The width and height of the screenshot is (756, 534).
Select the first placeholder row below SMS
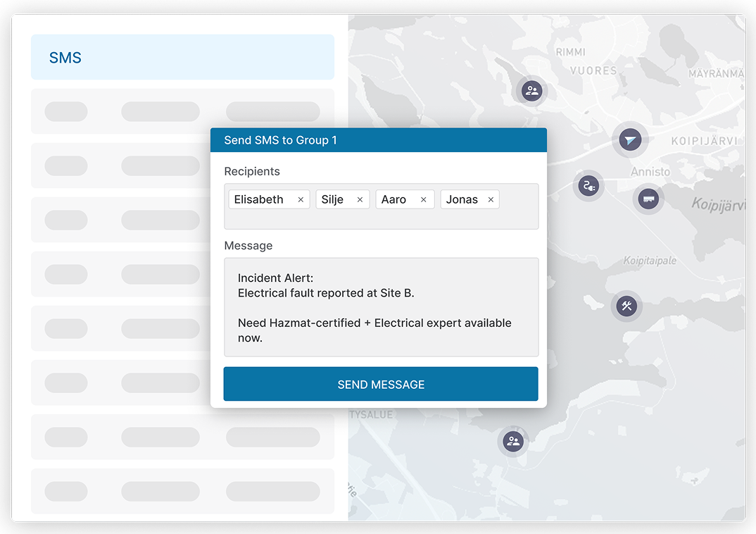[x=182, y=111]
